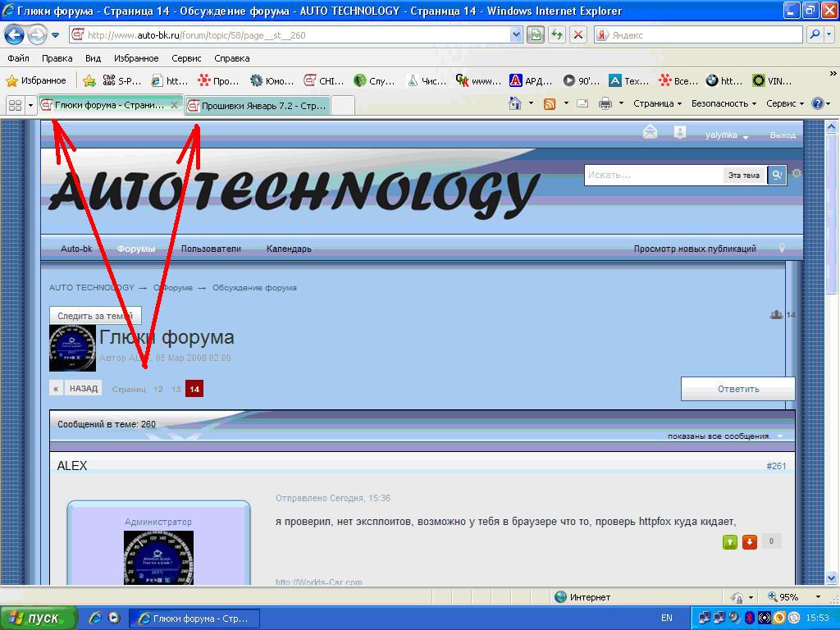The image size is (840, 630).
Task: Open the Справка menu
Action: [232, 58]
